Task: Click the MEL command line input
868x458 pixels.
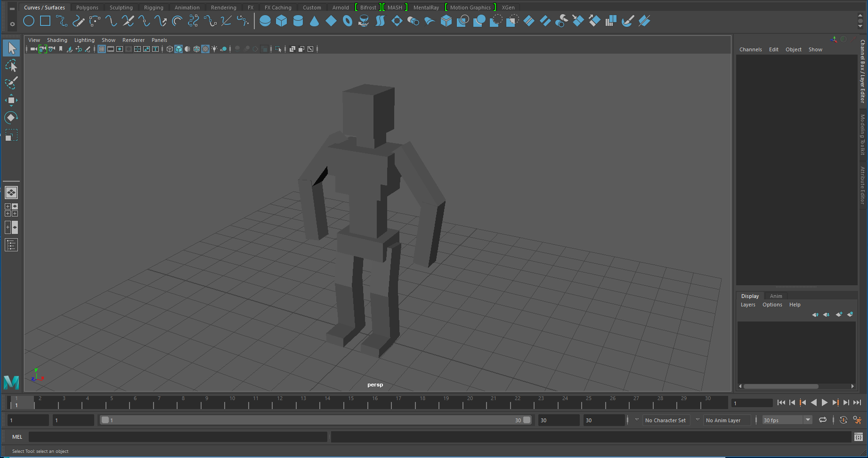Action: tap(178, 437)
